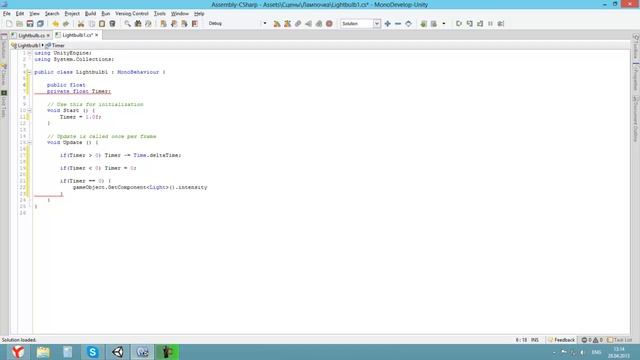640x360 pixels.
Task: Click the Open file folder icon
Action: coord(19,24)
